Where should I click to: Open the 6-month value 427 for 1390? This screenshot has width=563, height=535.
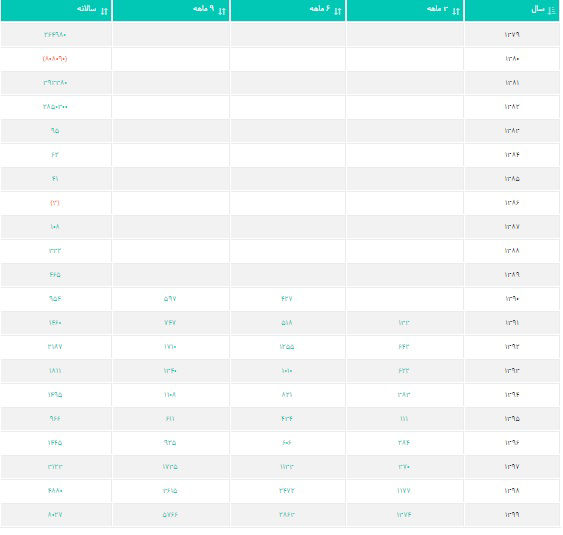pyautogui.click(x=287, y=299)
